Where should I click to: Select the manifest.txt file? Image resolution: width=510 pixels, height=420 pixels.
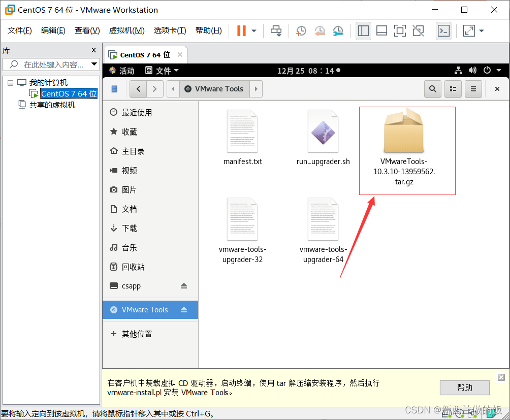tap(243, 138)
